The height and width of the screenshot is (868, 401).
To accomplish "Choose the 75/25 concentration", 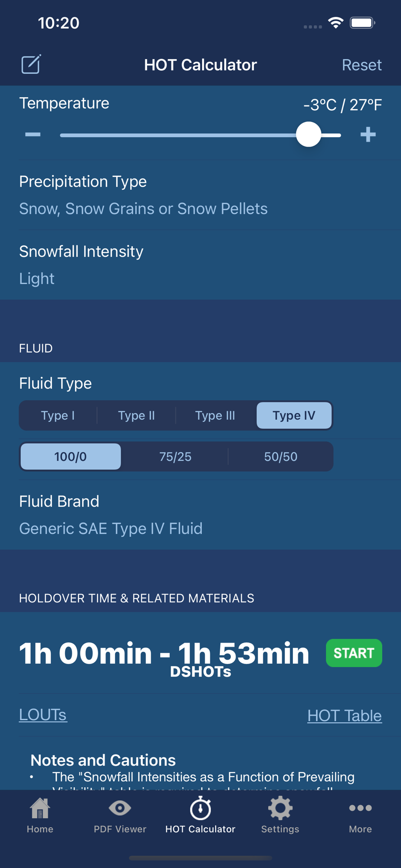I will tap(175, 457).
